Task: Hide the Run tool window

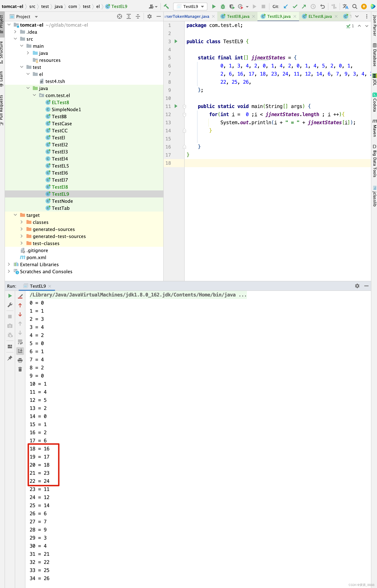Action: point(366,286)
